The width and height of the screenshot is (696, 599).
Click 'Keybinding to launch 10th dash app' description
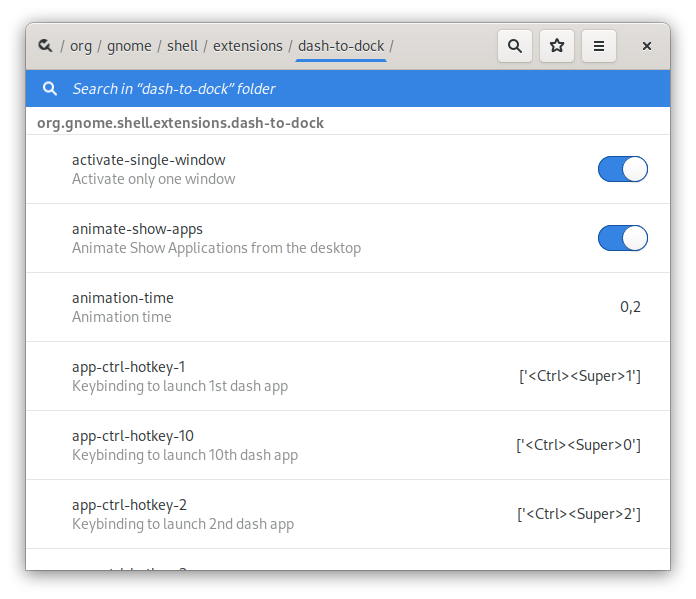[x=185, y=455]
